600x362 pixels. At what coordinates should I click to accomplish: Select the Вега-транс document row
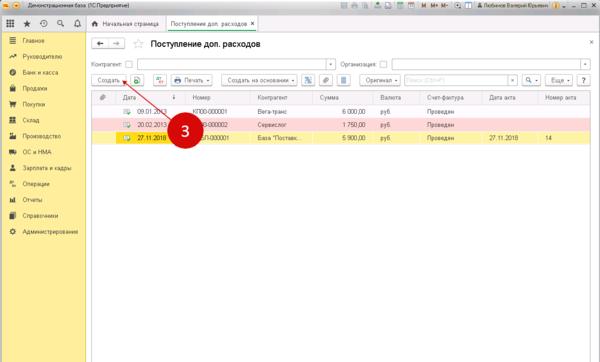tap(341, 112)
